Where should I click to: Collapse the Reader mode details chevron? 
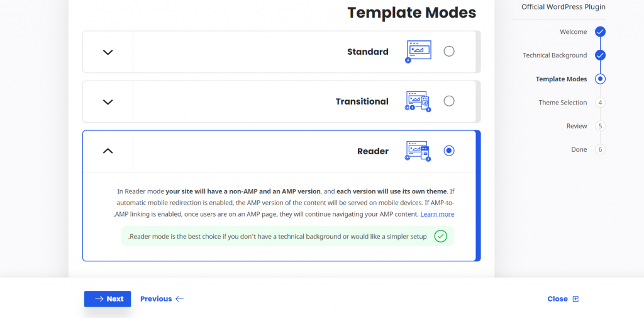[108, 151]
